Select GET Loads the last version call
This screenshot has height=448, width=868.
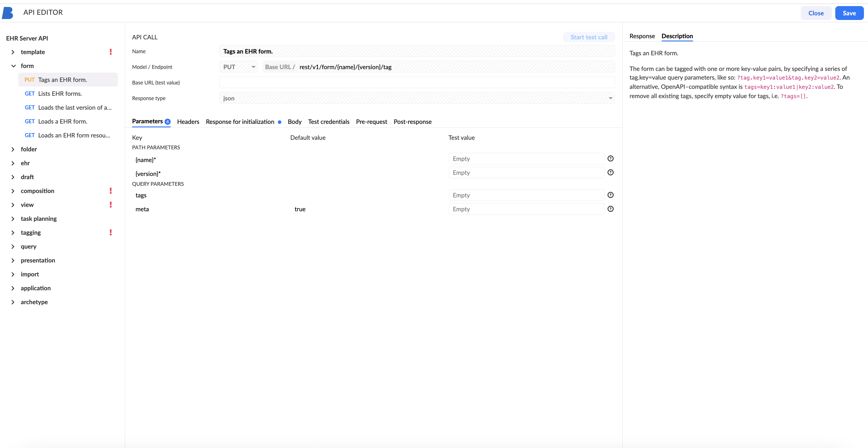pos(68,107)
